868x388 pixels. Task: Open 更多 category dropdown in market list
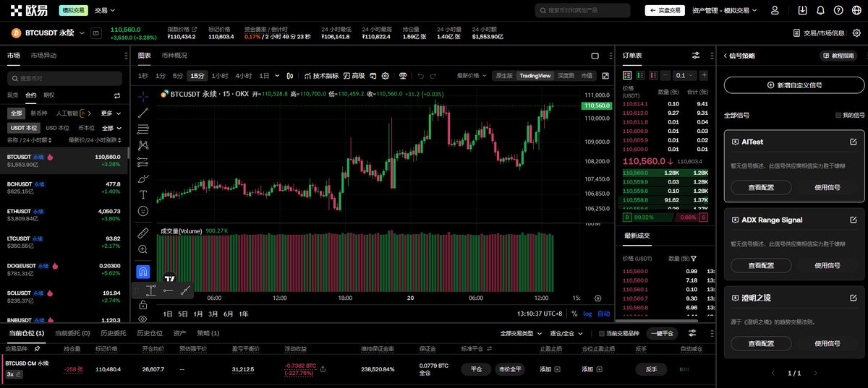coord(110,113)
